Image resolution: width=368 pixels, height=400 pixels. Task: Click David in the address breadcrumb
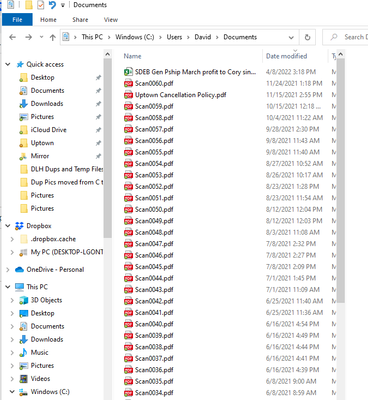pos(203,37)
